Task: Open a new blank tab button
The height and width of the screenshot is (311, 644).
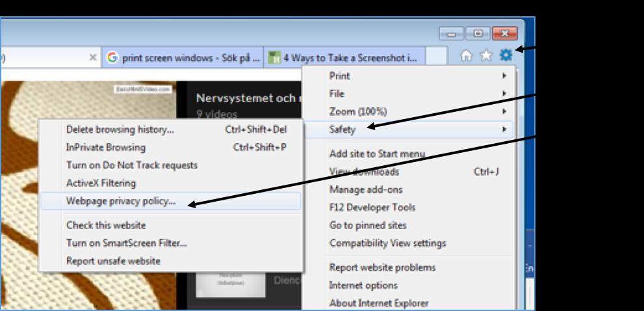Action: (x=436, y=57)
